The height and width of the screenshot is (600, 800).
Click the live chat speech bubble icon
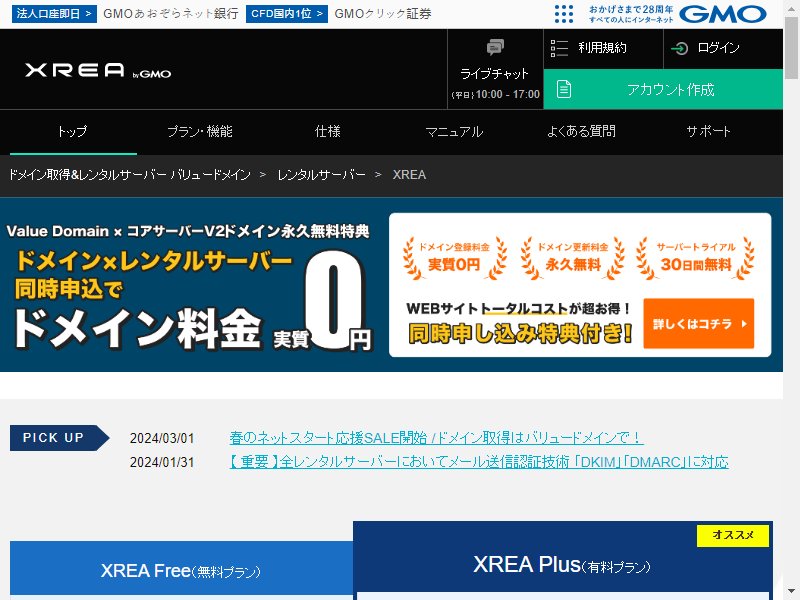click(495, 47)
